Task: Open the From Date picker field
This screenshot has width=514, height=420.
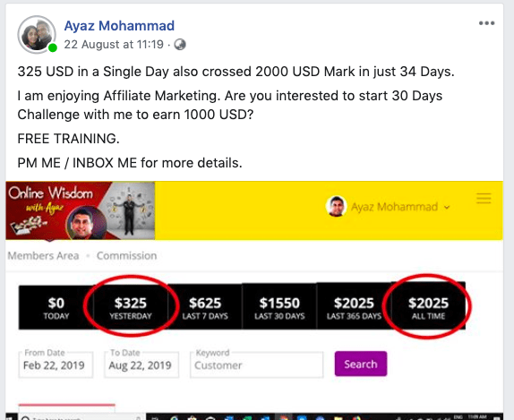Action: point(56,364)
